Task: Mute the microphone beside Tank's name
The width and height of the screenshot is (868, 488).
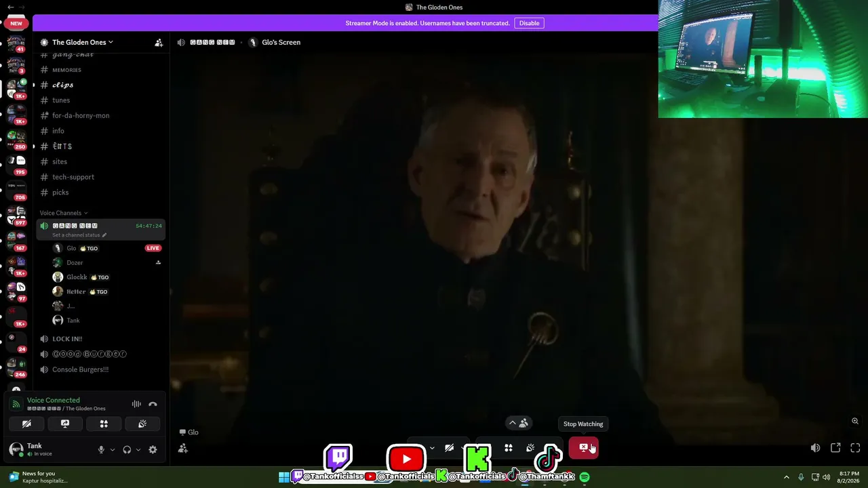Action: tap(101, 449)
